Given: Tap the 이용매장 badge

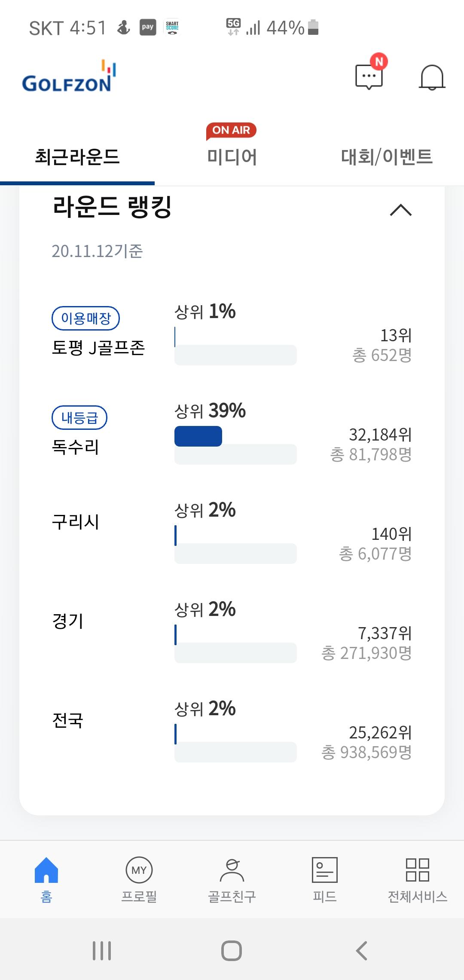Looking at the screenshot, I should 85,318.
